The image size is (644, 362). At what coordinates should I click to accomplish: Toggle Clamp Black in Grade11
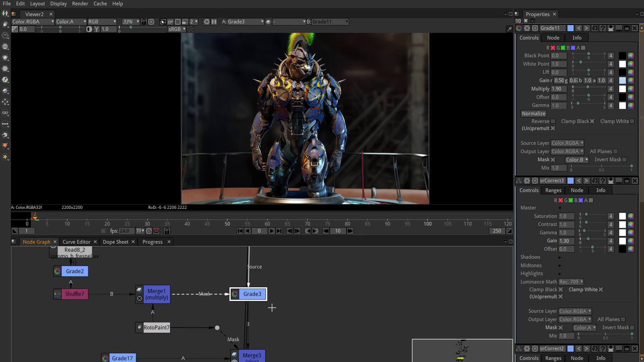pyautogui.click(x=592, y=121)
